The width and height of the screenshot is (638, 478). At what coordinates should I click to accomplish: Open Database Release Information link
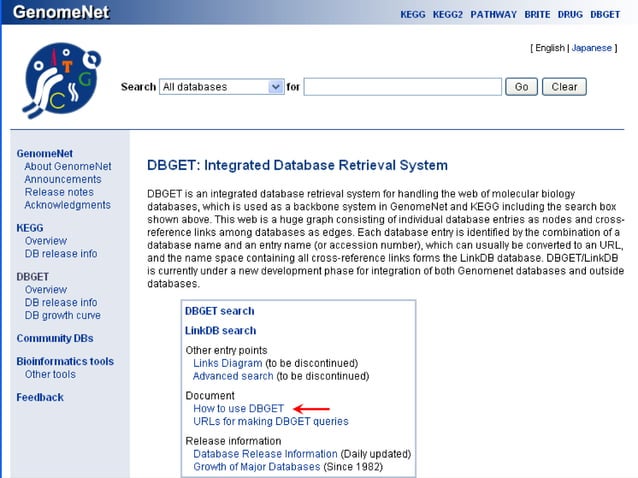point(265,454)
